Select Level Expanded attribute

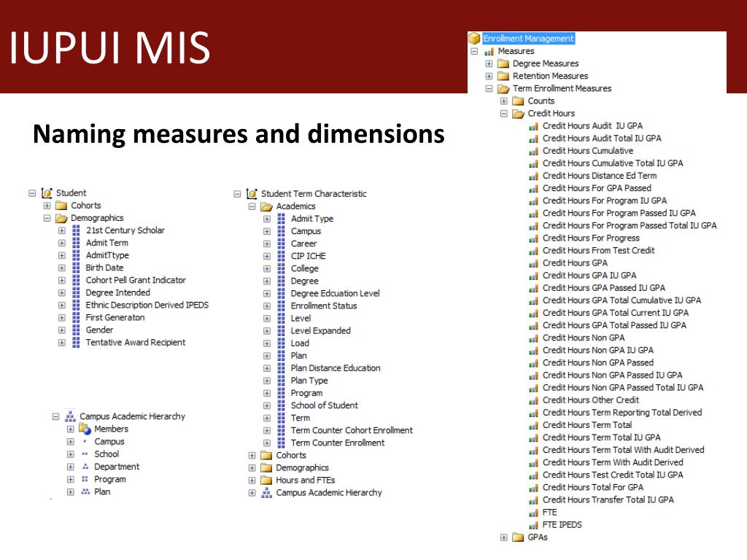[321, 331]
